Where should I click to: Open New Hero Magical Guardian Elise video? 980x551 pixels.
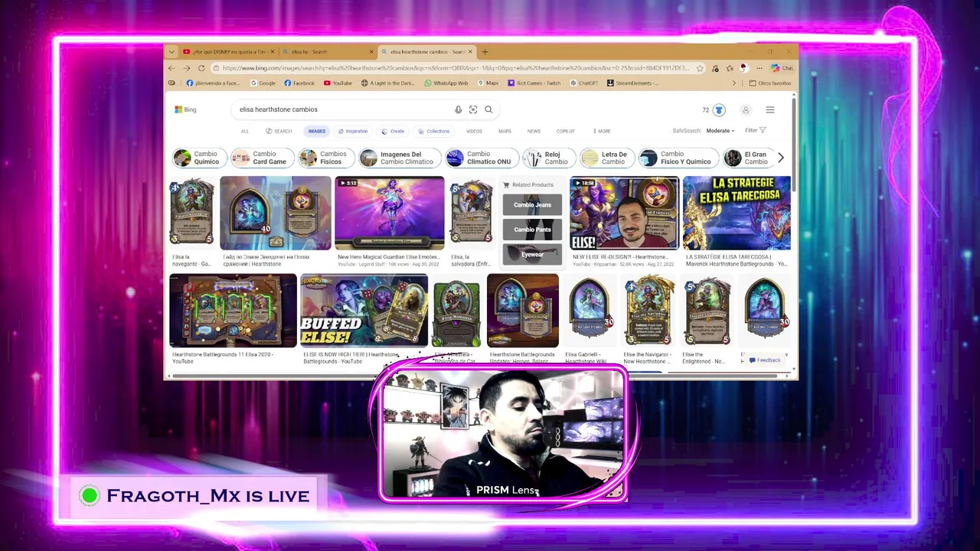(x=389, y=213)
